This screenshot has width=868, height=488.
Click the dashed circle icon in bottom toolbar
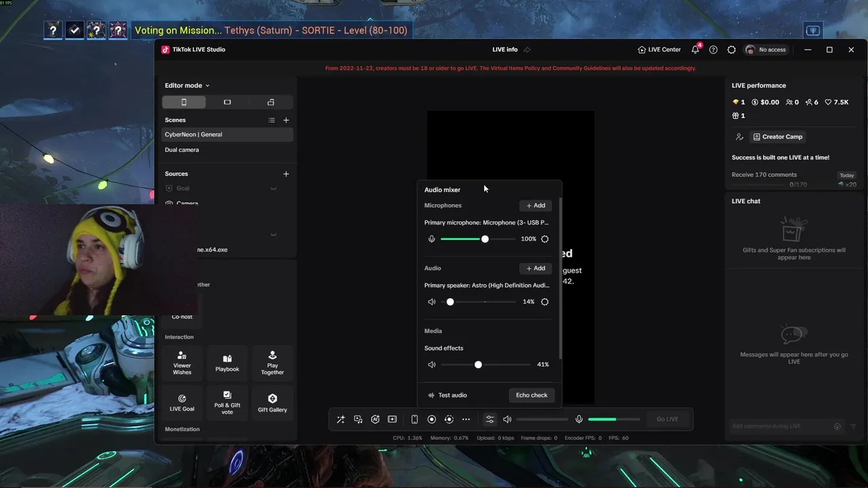tap(449, 420)
